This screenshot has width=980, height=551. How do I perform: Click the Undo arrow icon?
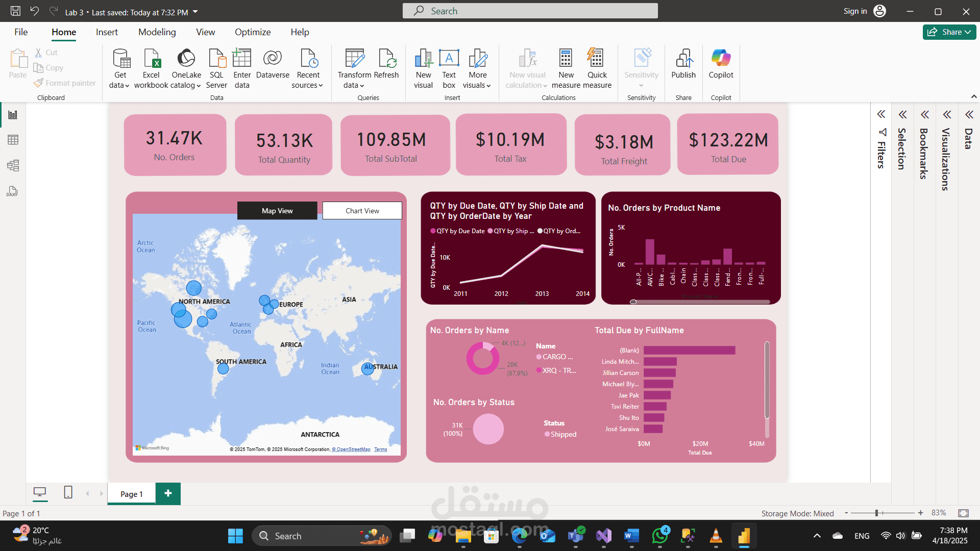pyautogui.click(x=34, y=11)
